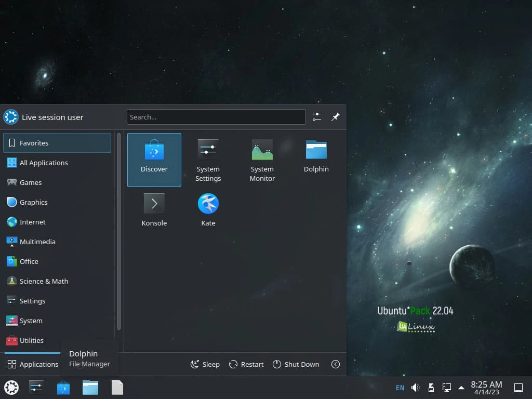Click the Live session user avatar
532x399 pixels.
(11, 117)
